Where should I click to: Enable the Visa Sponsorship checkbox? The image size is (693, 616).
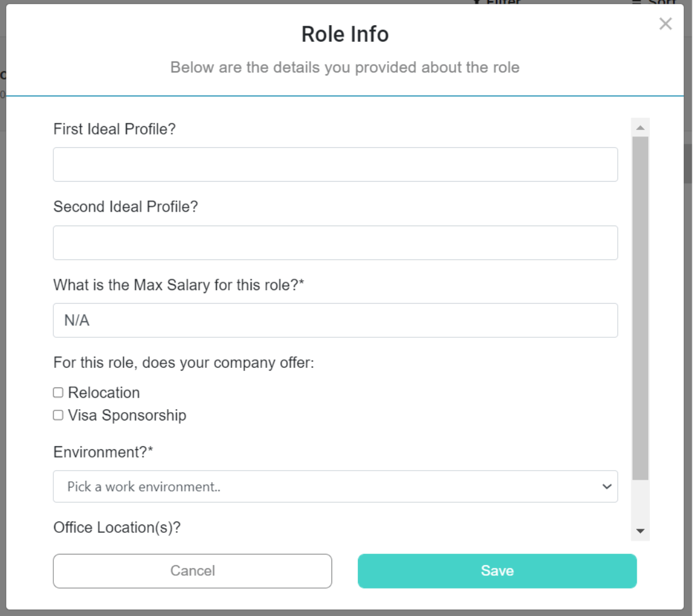pyautogui.click(x=57, y=415)
